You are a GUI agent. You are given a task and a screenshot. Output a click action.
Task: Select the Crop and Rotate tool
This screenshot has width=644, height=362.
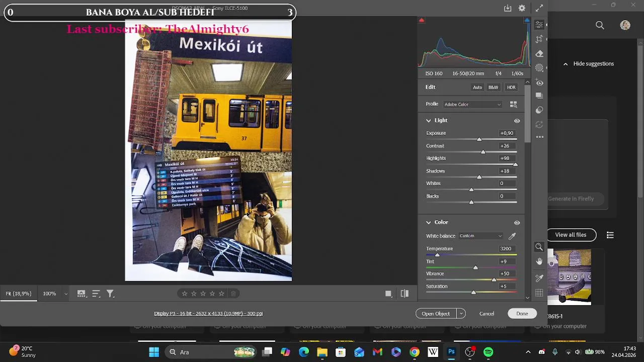539,39
